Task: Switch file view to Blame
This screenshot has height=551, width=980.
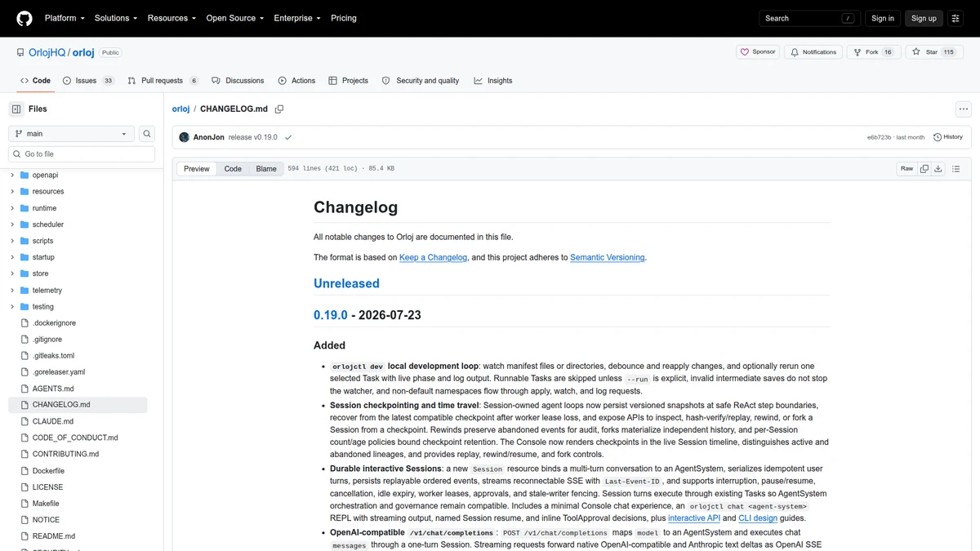Action: [x=266, y=169]
